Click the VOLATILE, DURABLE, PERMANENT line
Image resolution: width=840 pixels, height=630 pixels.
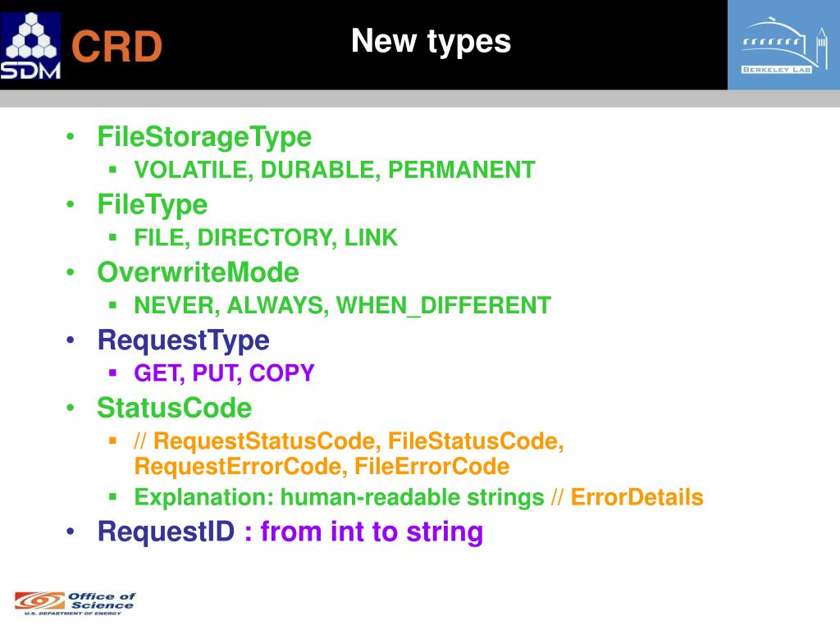(x=335, y=170)
